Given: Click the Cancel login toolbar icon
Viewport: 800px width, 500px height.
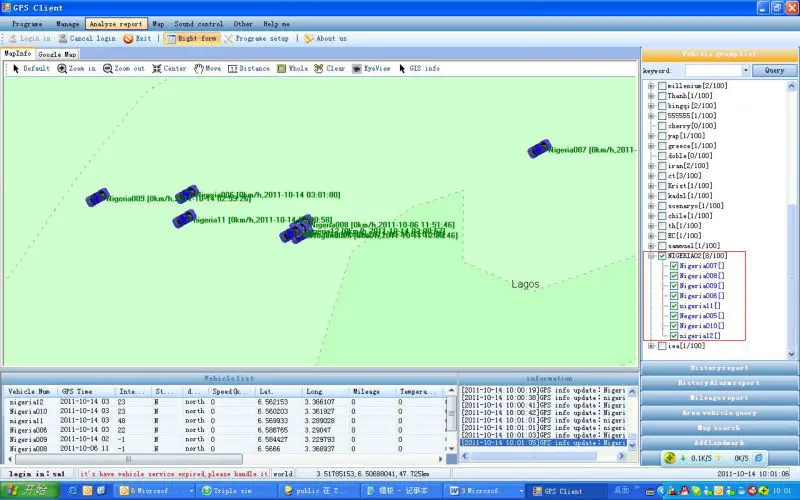Looking at the screenshot, I should click(x=62, y=38).
